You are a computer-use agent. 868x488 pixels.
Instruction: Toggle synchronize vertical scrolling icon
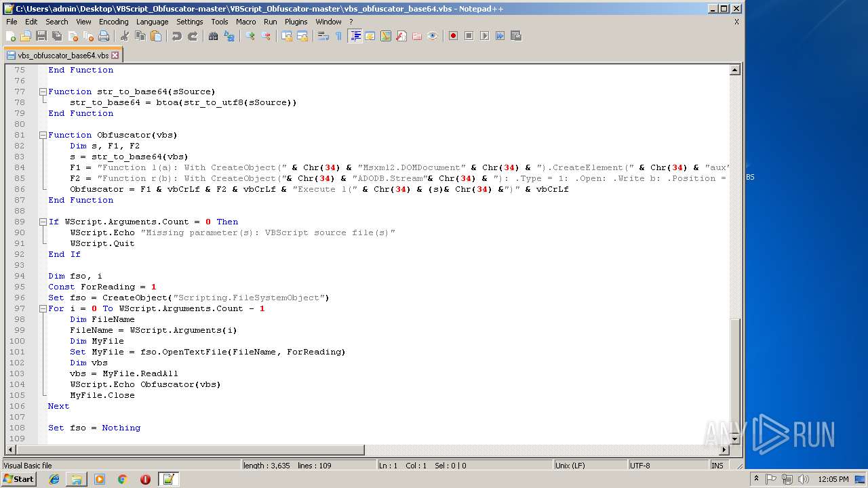click(x=286, y=36)
